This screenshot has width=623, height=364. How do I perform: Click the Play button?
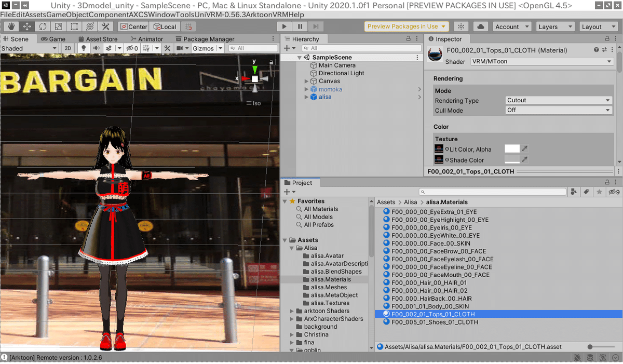tap(284, 26)
